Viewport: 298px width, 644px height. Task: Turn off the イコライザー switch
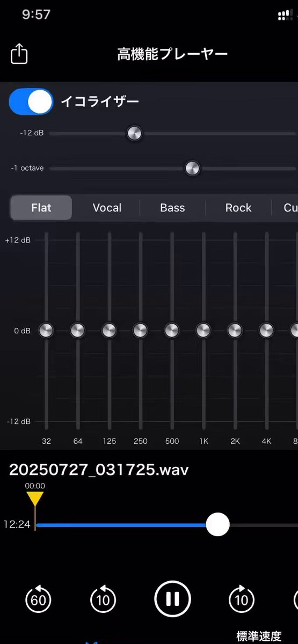click(31, 101)
